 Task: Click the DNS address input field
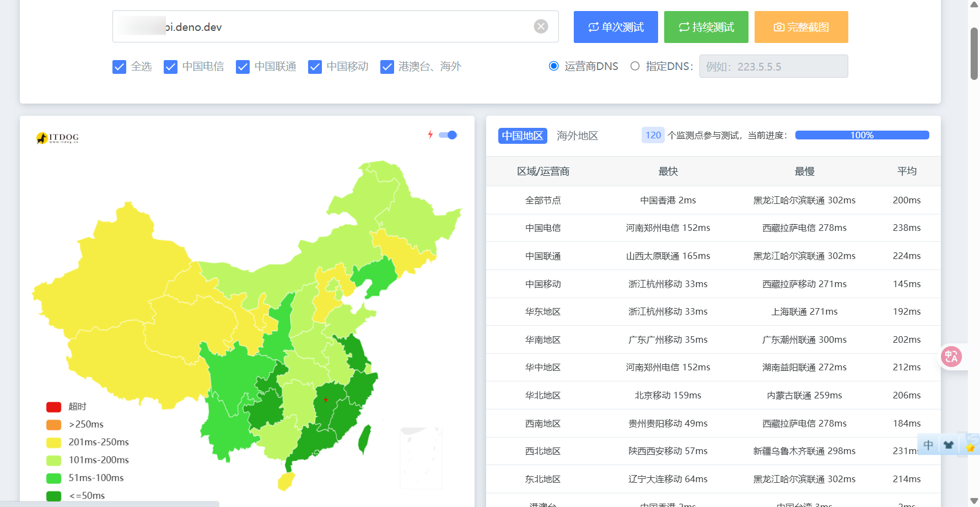[773, 66]
